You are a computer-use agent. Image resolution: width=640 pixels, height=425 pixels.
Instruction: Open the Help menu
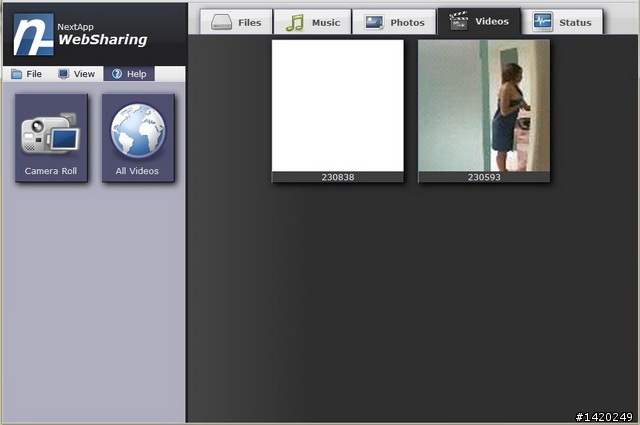(x=129, y=74)
